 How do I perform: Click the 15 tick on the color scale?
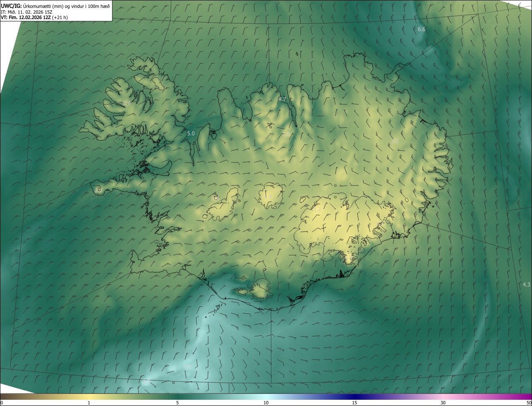click(x=355, y=403)
